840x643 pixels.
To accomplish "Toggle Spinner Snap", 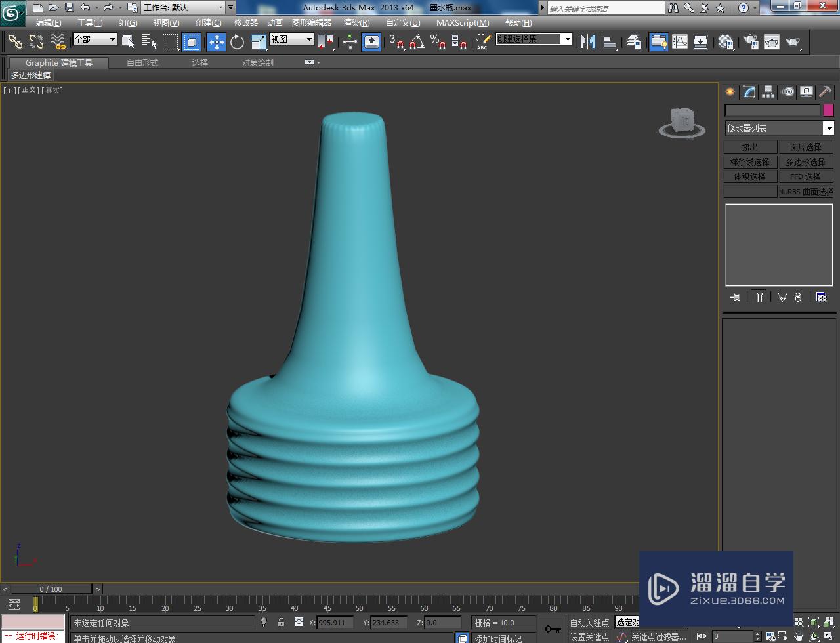I will click(x=459, y=42).
